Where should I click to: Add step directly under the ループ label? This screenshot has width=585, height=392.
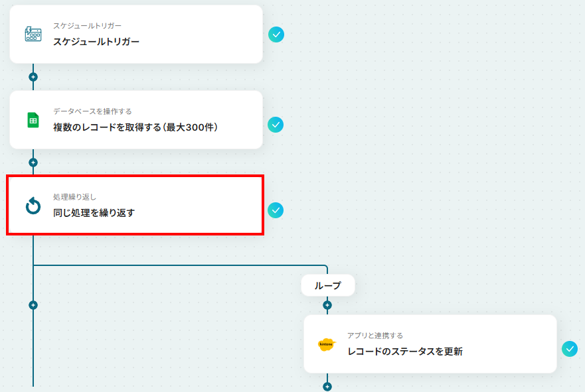[327, 305]
